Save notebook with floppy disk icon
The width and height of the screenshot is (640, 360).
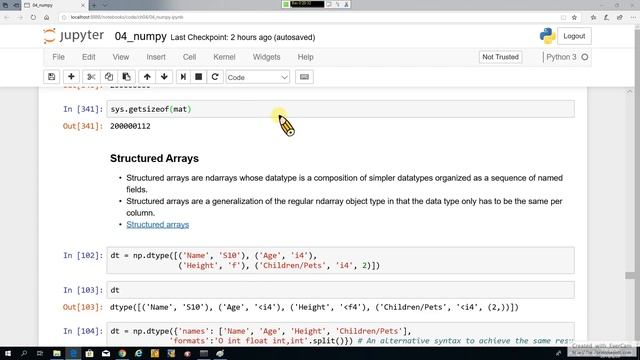(51, 77)
